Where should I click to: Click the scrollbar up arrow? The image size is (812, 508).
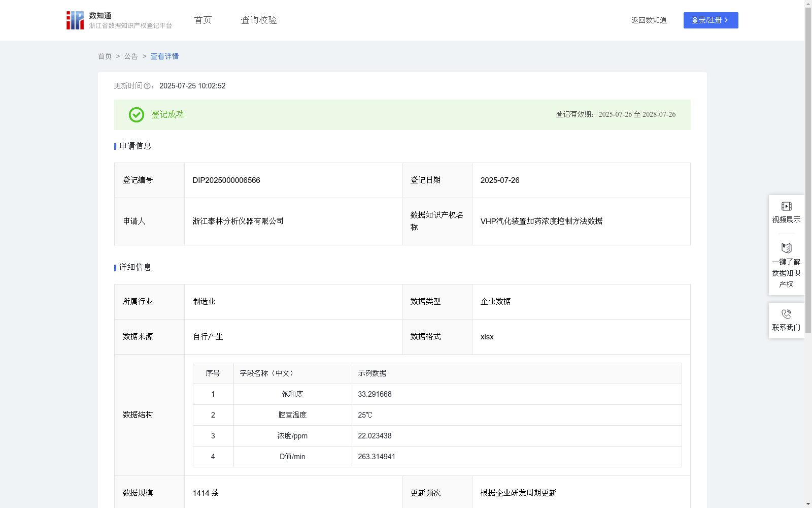[x=808, y=4]
